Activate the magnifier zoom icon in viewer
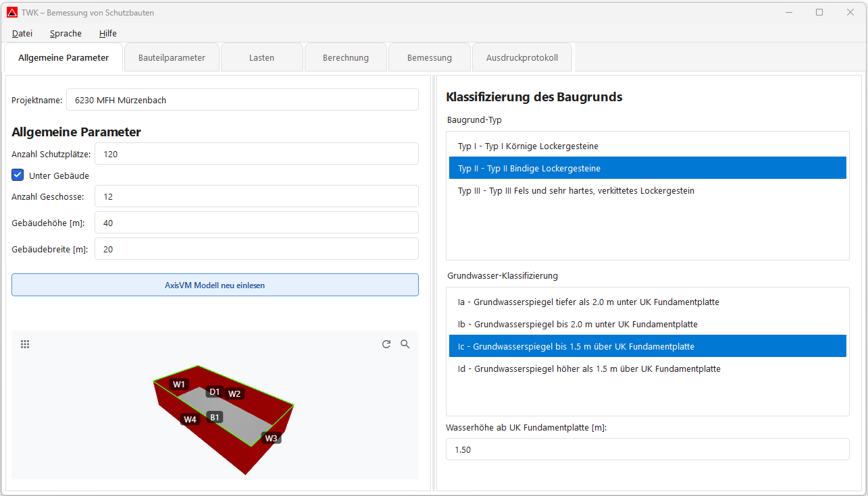This screenshot has width=868, height=496. [x=405, y=344]
